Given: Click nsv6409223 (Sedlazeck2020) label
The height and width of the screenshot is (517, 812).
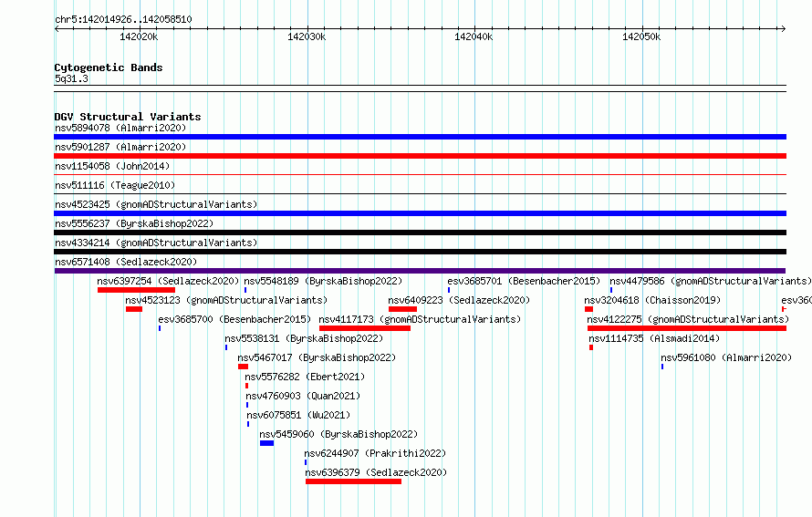Looking at the screenshot, I should point(459,300).
